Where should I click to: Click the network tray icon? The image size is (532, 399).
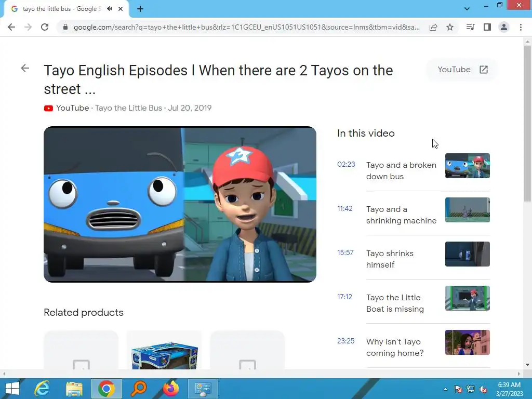471,389
